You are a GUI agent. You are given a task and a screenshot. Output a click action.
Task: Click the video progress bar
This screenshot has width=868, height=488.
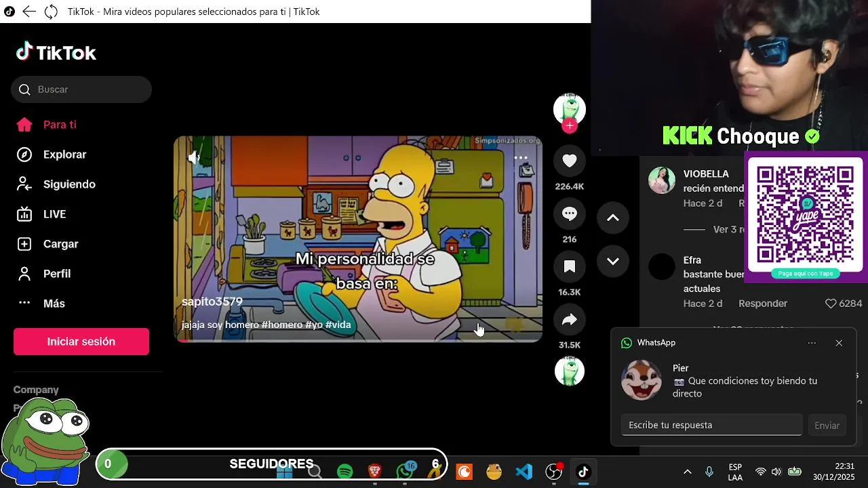[x=358, y=340]
